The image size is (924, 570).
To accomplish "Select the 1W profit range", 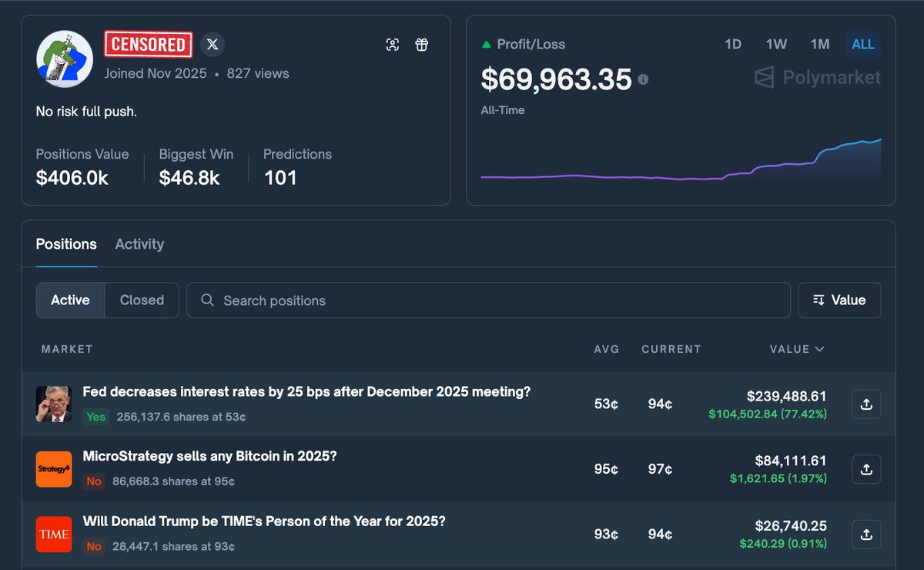I will pyautogui.click(x=776, y=45).
